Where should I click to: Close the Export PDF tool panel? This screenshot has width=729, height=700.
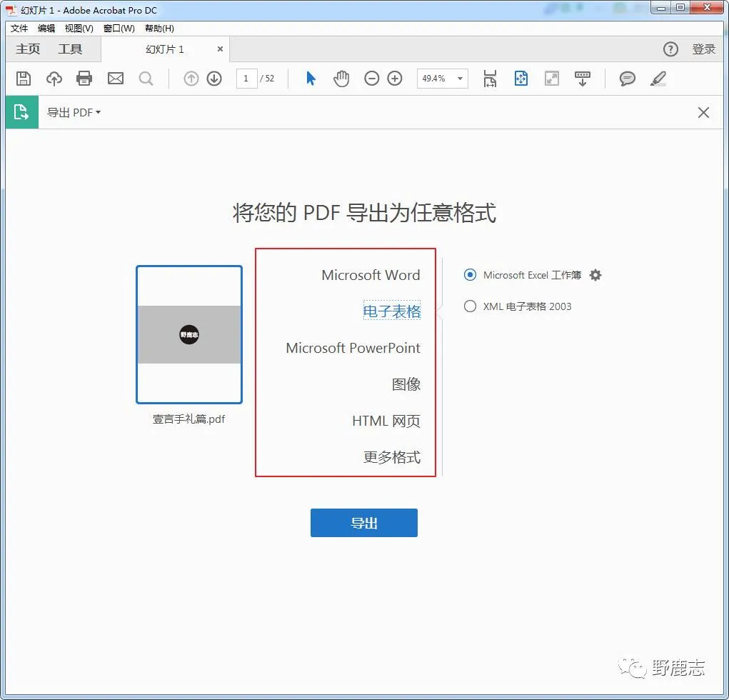703,112
